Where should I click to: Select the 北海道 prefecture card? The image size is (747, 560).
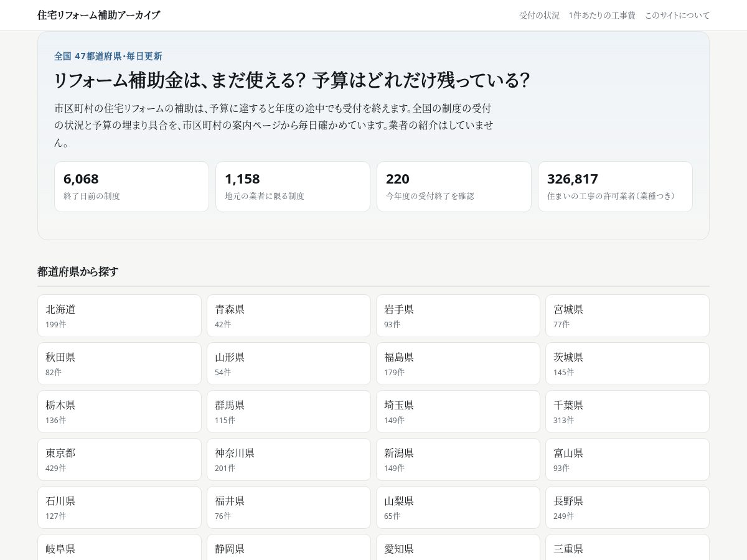point(120,315)
